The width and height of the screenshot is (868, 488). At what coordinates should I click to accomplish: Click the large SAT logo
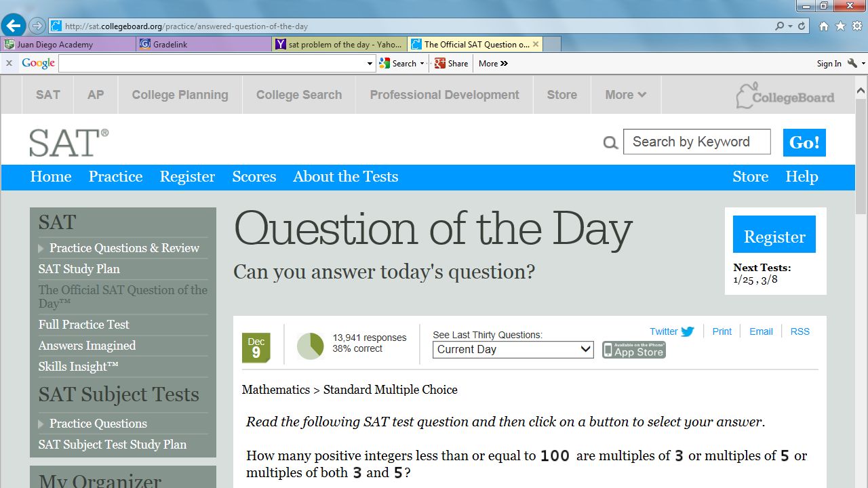(68, 142)
